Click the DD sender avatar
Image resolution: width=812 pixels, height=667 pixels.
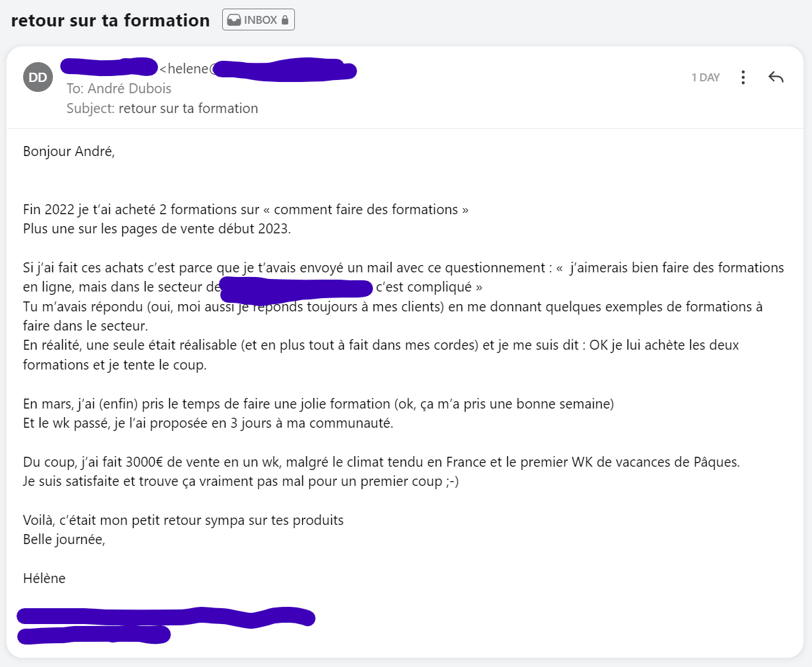(38, 77)
